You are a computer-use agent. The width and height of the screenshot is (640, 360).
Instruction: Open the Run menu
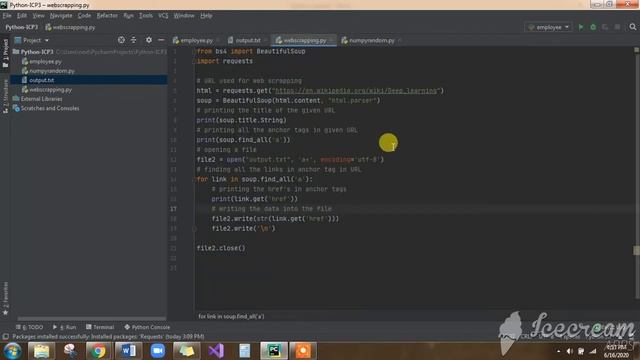pos(128,16)
